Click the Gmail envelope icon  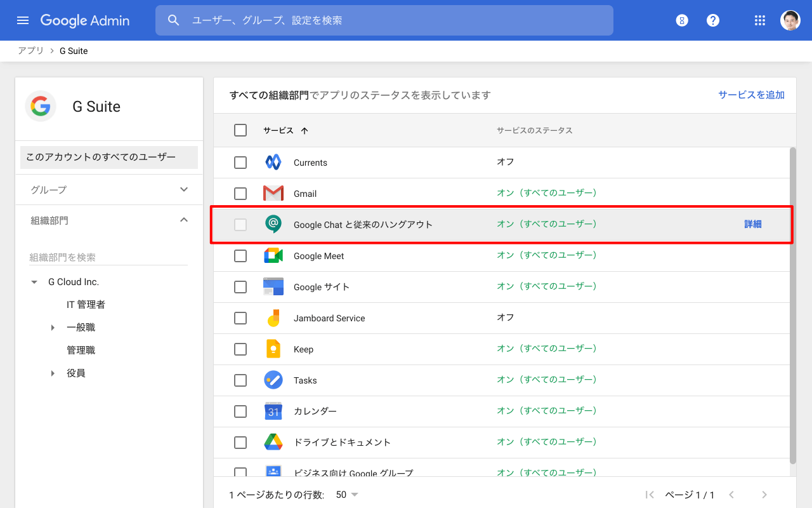273,194
